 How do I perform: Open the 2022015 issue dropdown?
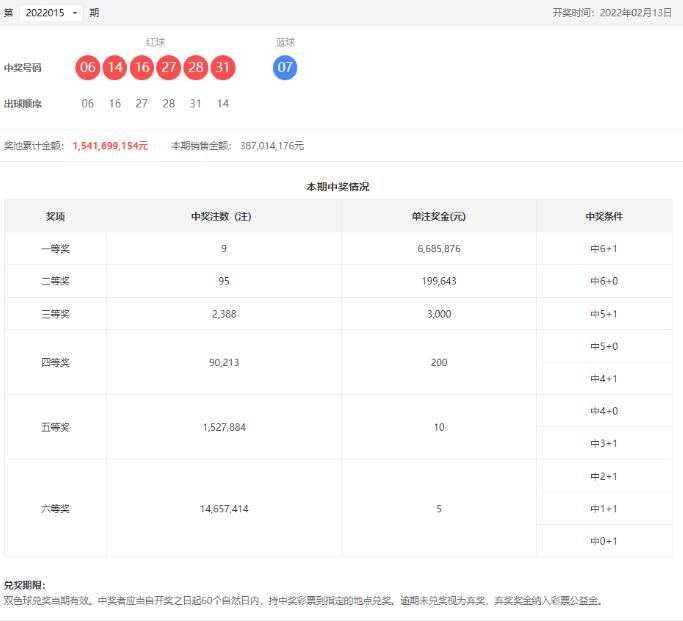coord(51,13)
